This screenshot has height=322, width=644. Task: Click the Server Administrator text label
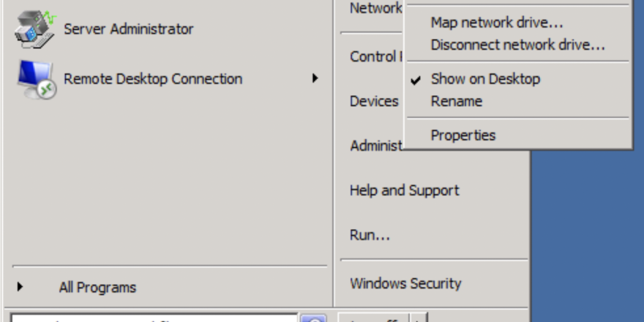129,29
